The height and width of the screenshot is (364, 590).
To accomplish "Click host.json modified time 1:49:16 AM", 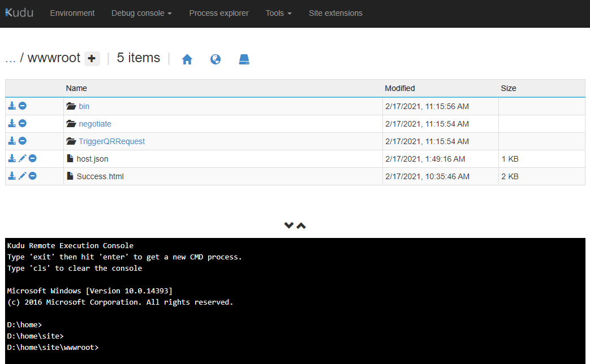I will click(x=425, y=159).
